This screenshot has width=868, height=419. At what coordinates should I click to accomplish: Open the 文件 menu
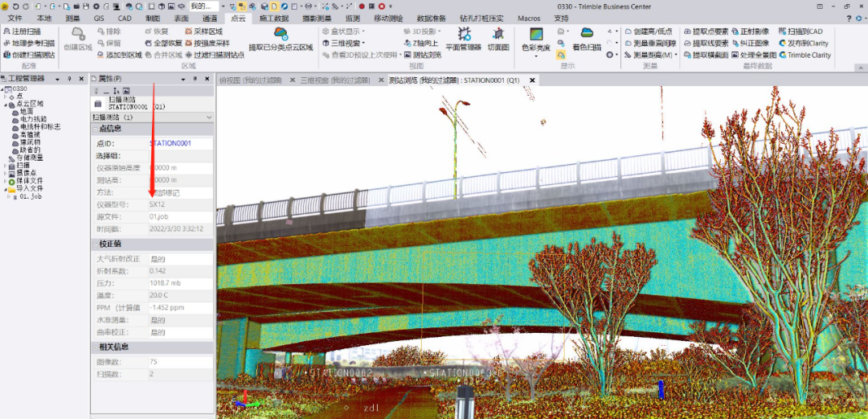[x=15, y=18]
